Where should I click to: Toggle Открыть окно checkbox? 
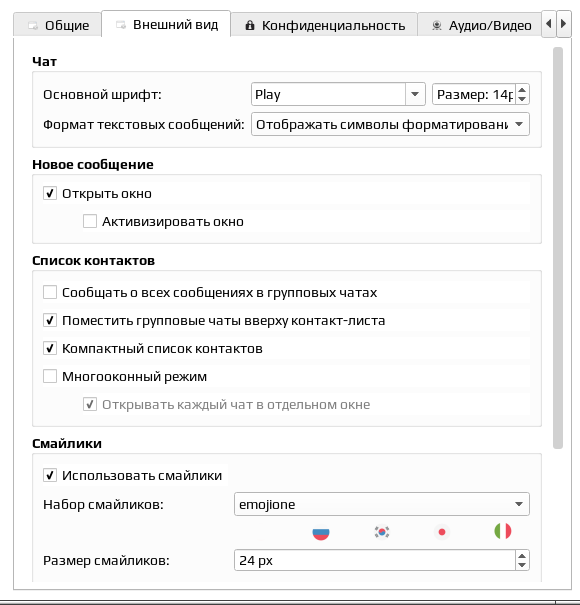50,193
